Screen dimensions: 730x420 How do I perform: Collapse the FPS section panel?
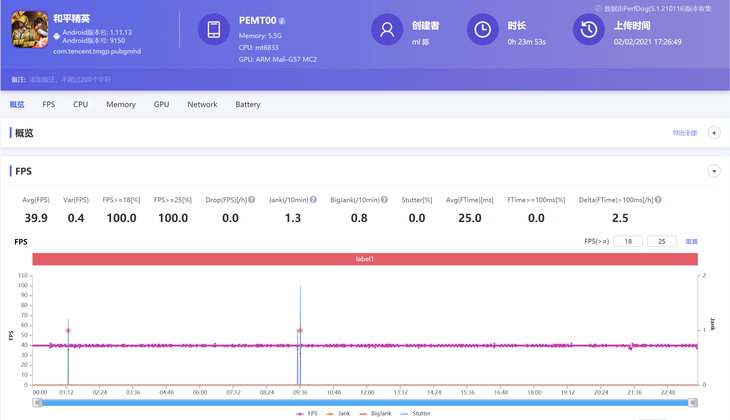click(714, 171)
